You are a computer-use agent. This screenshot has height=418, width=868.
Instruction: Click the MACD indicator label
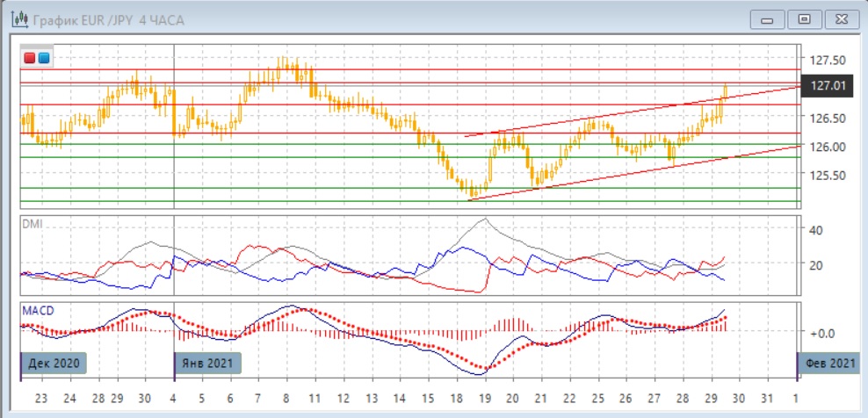coord(34,310)
